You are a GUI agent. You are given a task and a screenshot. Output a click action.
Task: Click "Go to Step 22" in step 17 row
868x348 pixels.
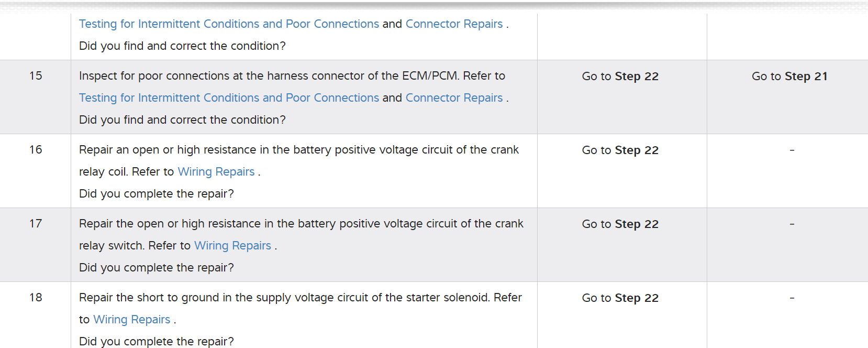(620, 224)
